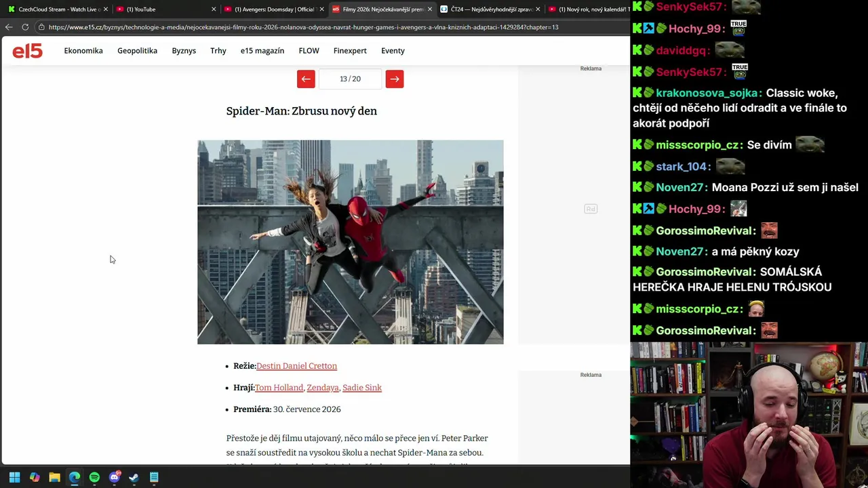
Task: Advance to the next film with the right arrow
Action: (x=395, y=79)
